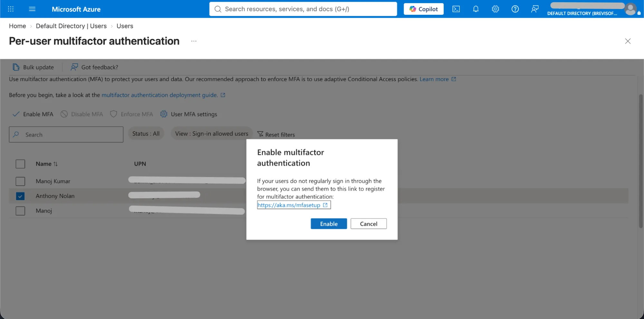Sort the list by Name column

(47, 164)
